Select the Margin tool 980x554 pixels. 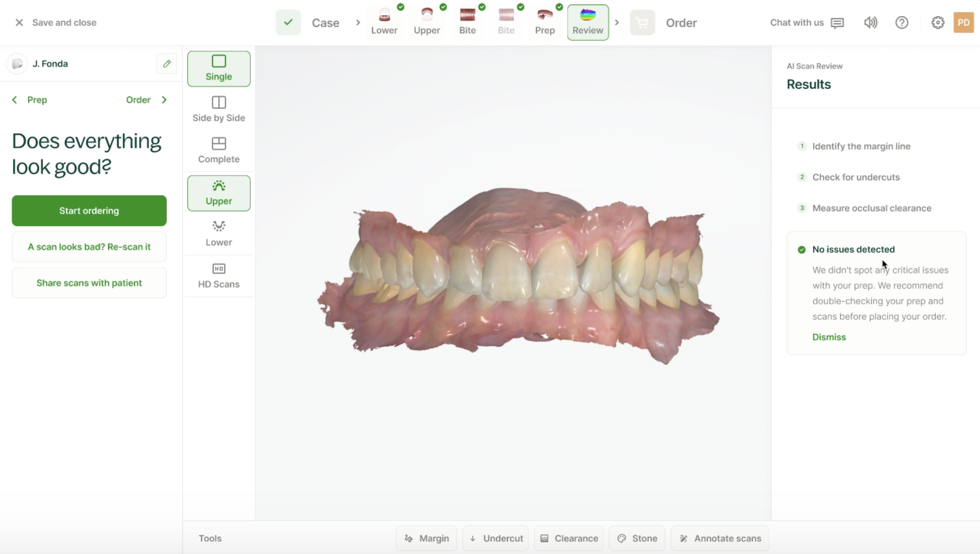pos(427,538)
